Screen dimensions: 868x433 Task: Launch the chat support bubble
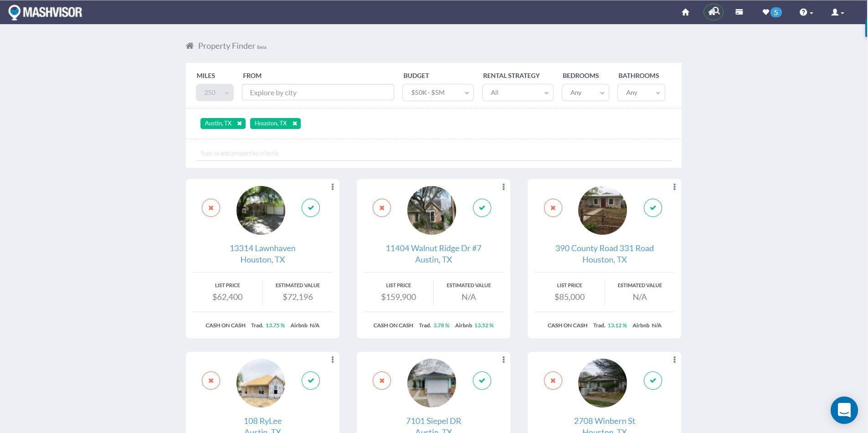click(x=844, y=410)
